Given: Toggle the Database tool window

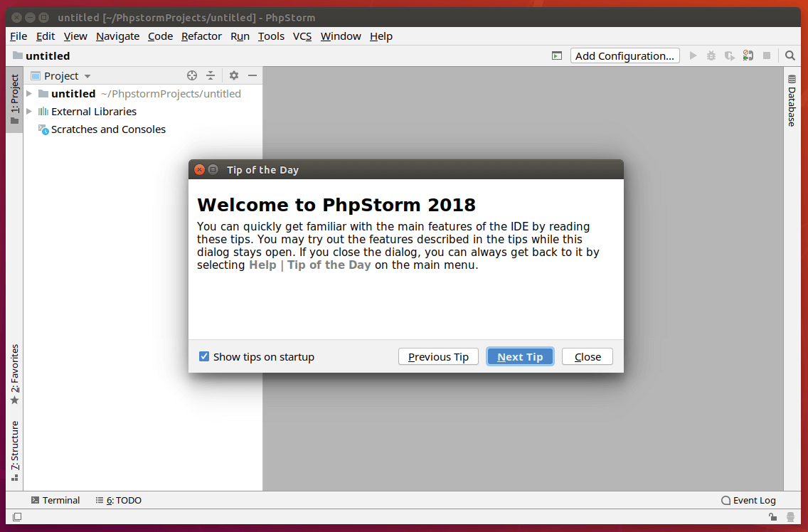Looking at the screenshot, I should point(791,101).
